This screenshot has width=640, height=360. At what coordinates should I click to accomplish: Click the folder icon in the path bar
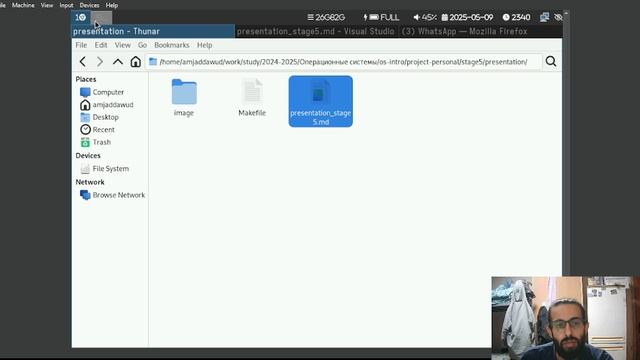[153, 62]
